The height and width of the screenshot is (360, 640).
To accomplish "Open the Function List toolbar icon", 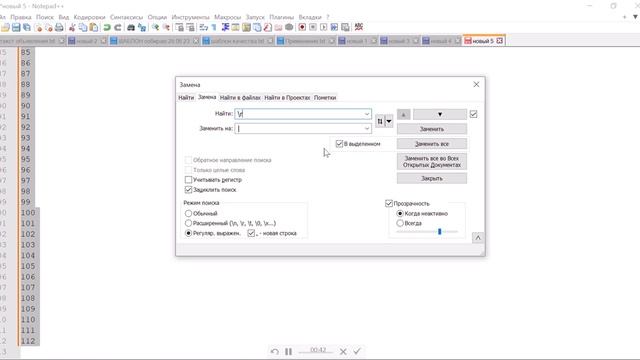I will pos(268,27).
